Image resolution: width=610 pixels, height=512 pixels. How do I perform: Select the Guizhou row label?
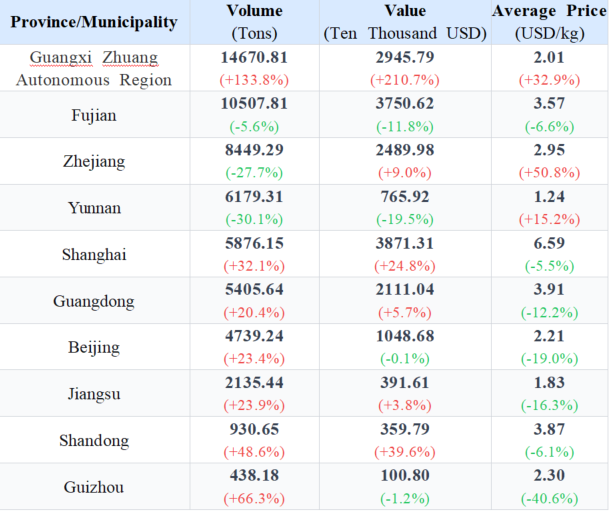click(94, 487)
